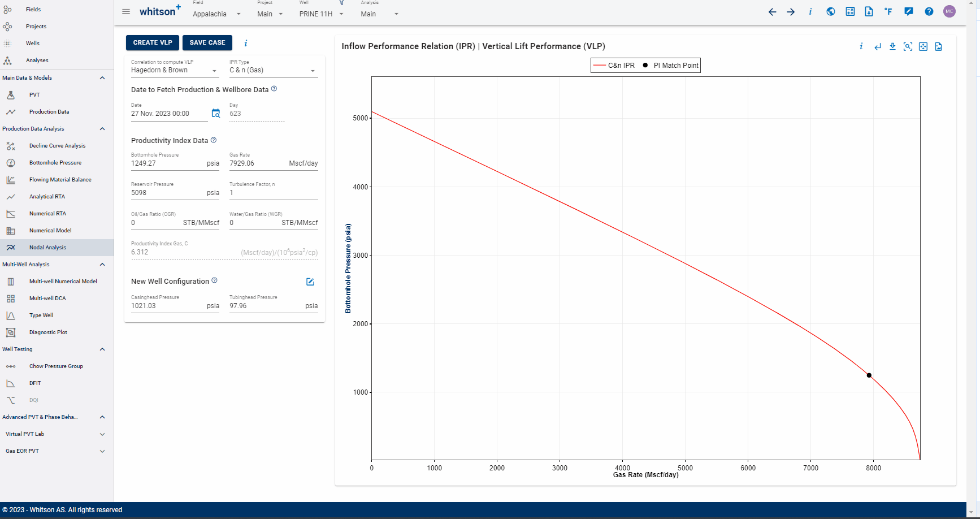Click help icon next to Productivity Index Data
Image resolution: width=980 pixels, height=519 pixels.
[214, 140]
